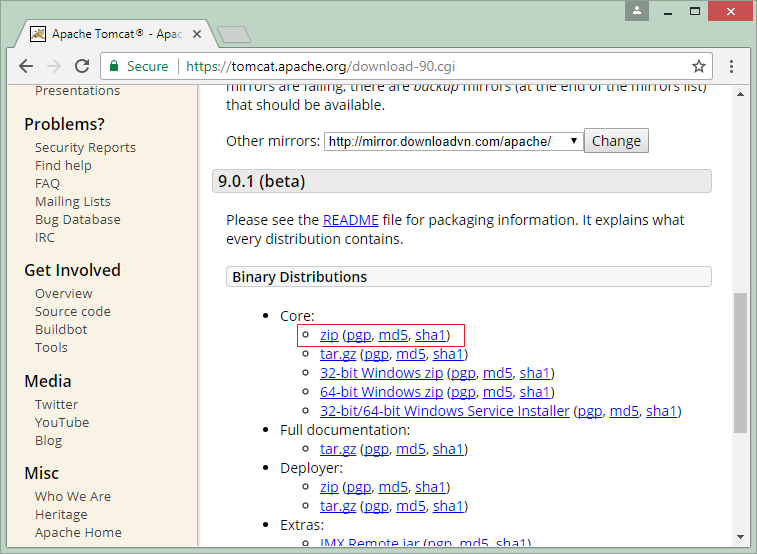This screenshot has height=554, width=757.
Task: Open the Blog link under Media
Action: 48,441
